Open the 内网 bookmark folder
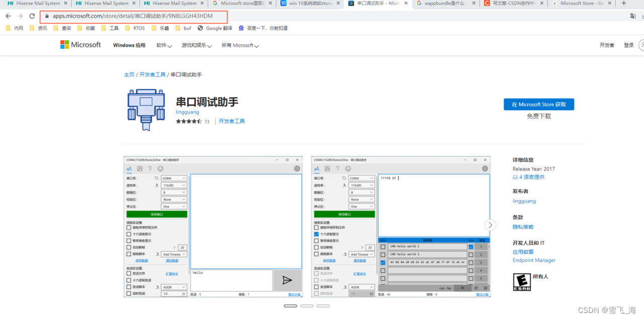The height and width of the screenshot is (319, 644). 14,28
